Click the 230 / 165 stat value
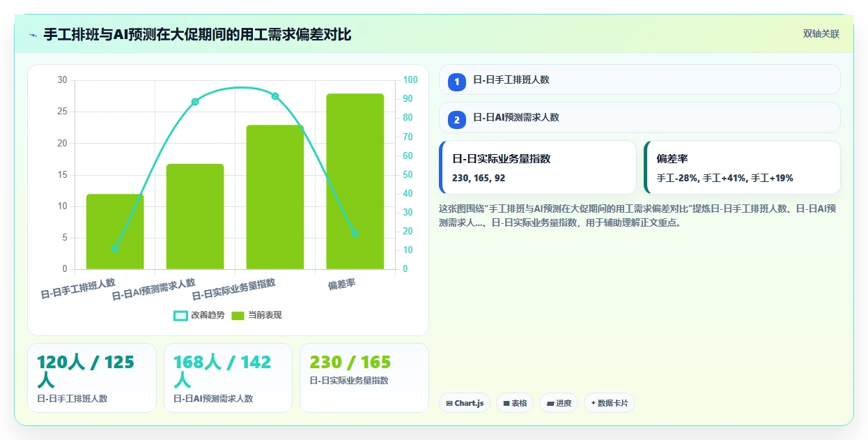Screen dimensions: 868x440 click(350, 363)
